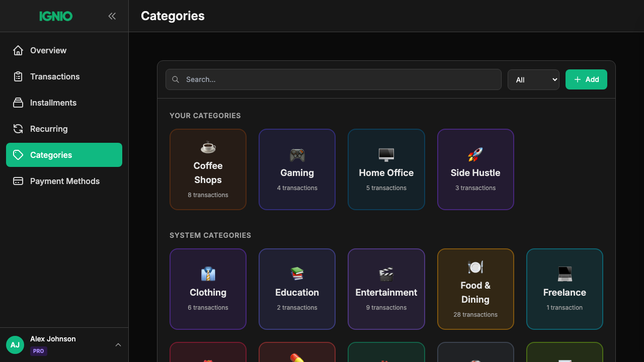Click the Payment Methods card icon
Screen dimensions: 644x362
(18, 181)
